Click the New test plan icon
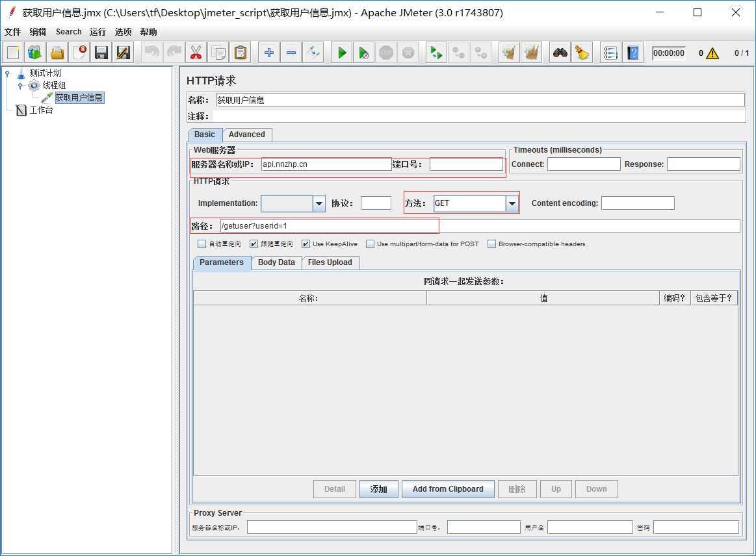The height and width of the screenshot is (556, 756). pos(13,53)
